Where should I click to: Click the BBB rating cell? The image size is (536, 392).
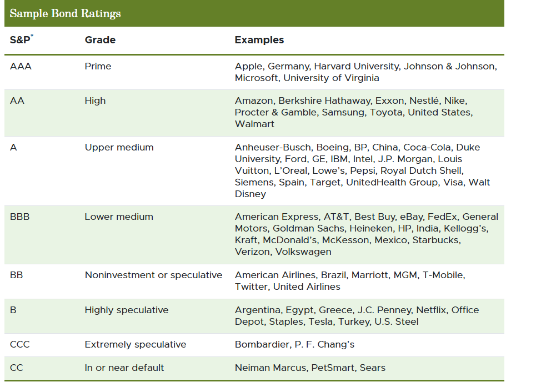click(x=20, y=217)
